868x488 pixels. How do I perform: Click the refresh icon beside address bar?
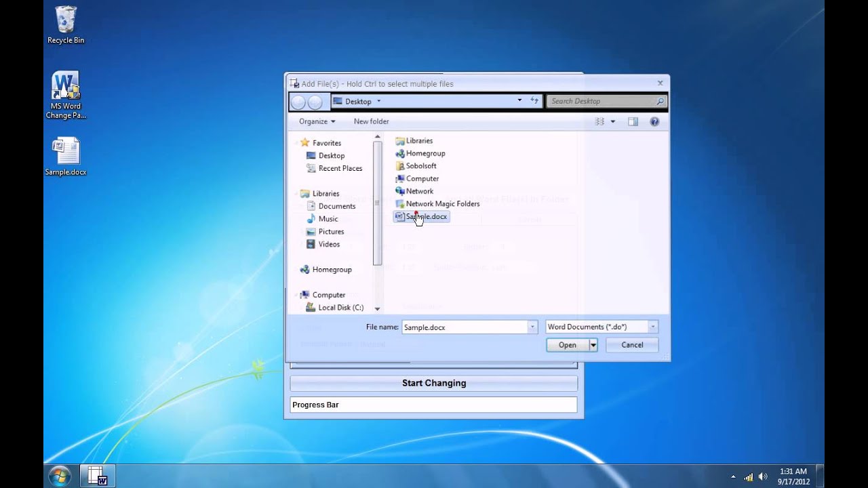coord(535,101)
